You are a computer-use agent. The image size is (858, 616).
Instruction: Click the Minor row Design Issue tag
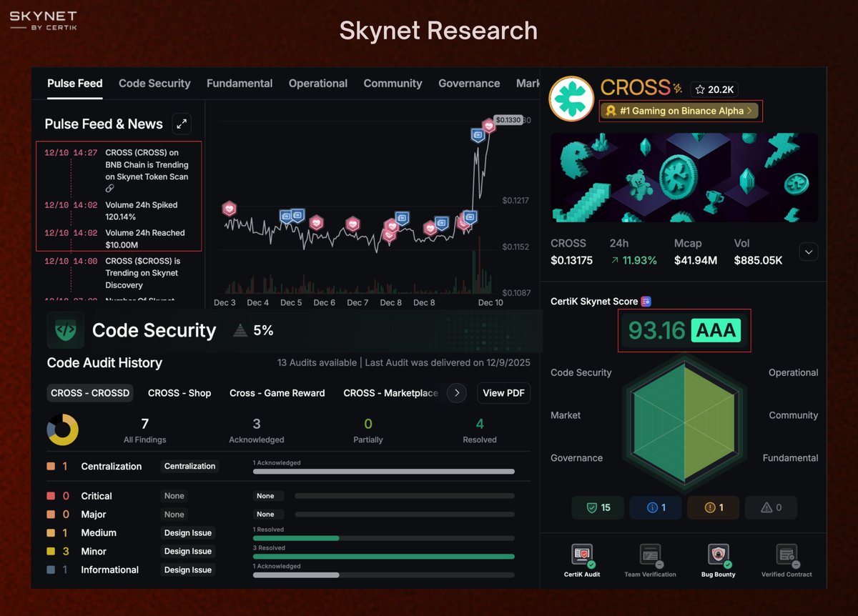click(x=187, y=552)
